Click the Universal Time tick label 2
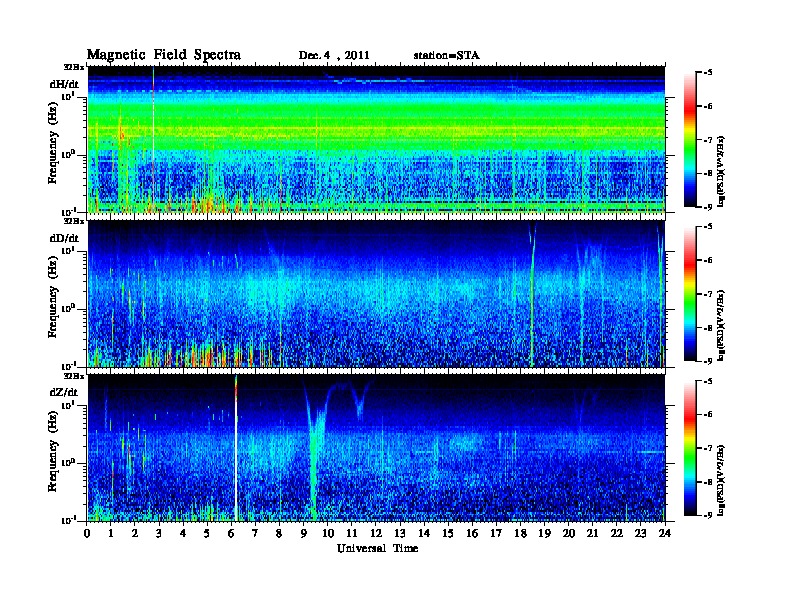The width and height of the screenshot is (792, 612). click(135, 533)
